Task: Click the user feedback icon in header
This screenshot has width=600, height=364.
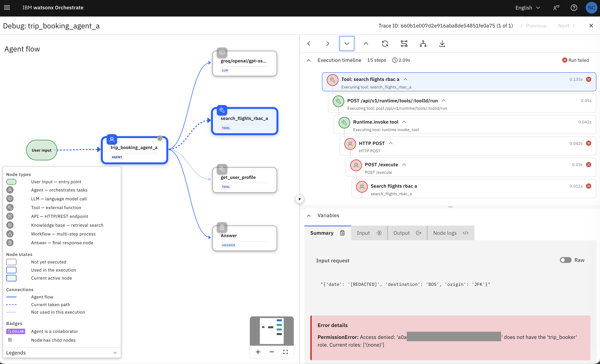Action: coord(556,8)
